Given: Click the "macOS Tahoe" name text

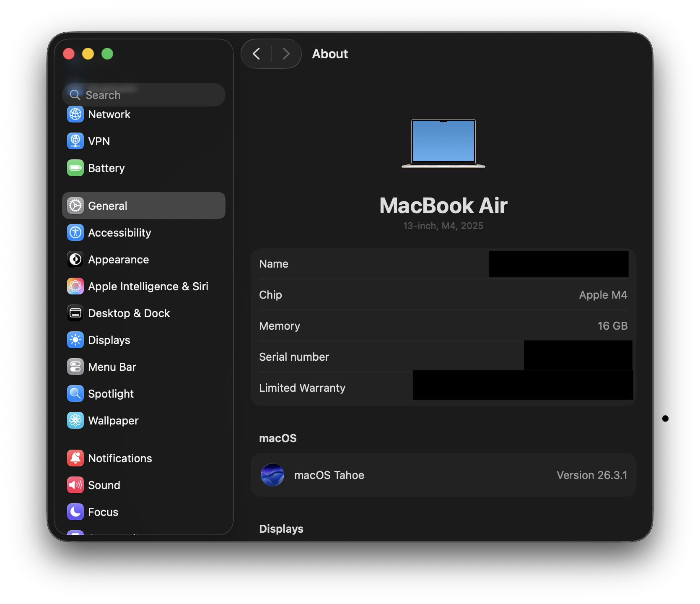Looking at the screenshot, I should click(329, 475).
